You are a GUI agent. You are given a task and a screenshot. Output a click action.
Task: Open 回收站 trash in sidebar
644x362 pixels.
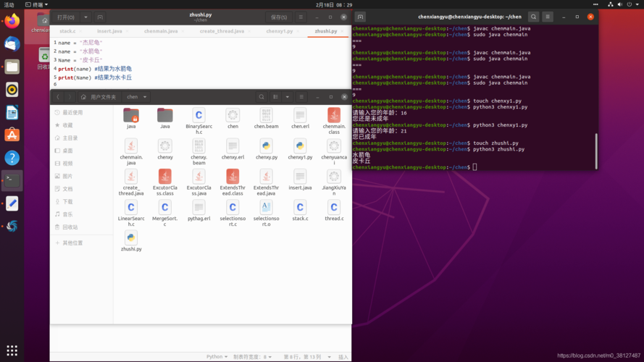81,227
